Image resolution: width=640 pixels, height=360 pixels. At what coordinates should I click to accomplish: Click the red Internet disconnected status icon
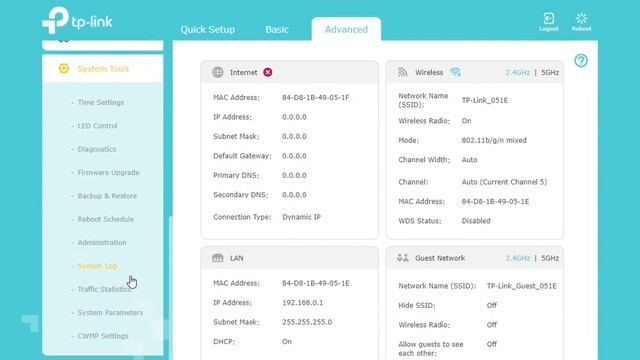(x=268, y=72)
